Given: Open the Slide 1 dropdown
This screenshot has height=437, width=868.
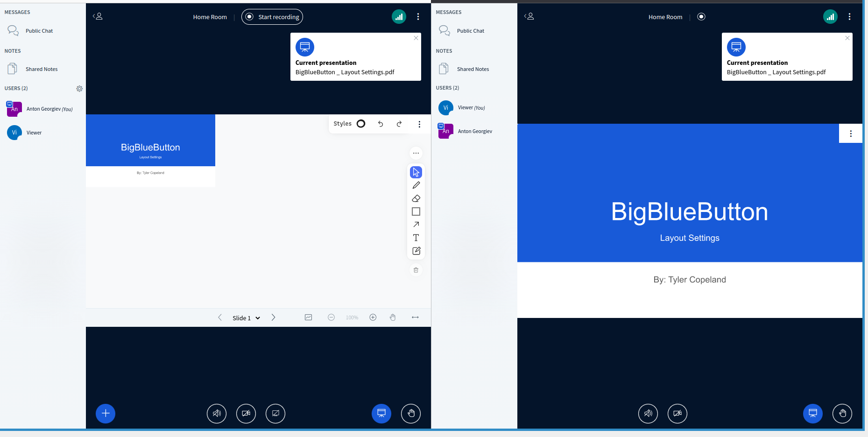Looking at the screenshot, I should click(x=246, y=317).
